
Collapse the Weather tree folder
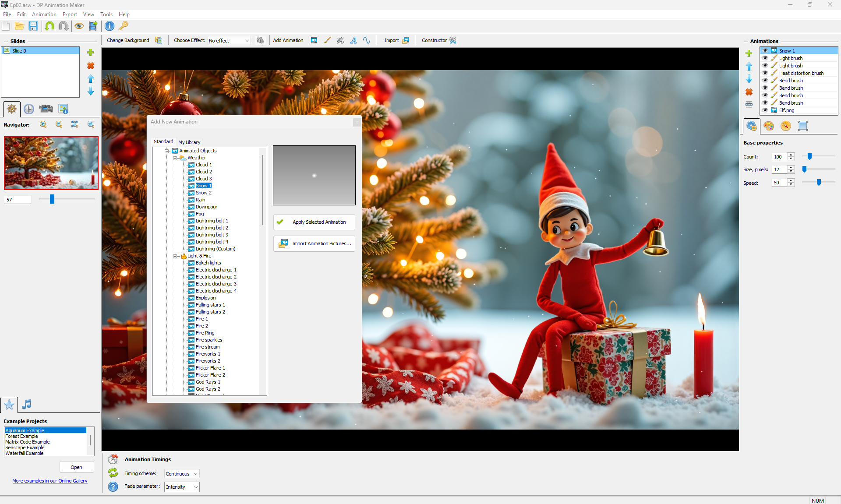click(x=175, y=158)
